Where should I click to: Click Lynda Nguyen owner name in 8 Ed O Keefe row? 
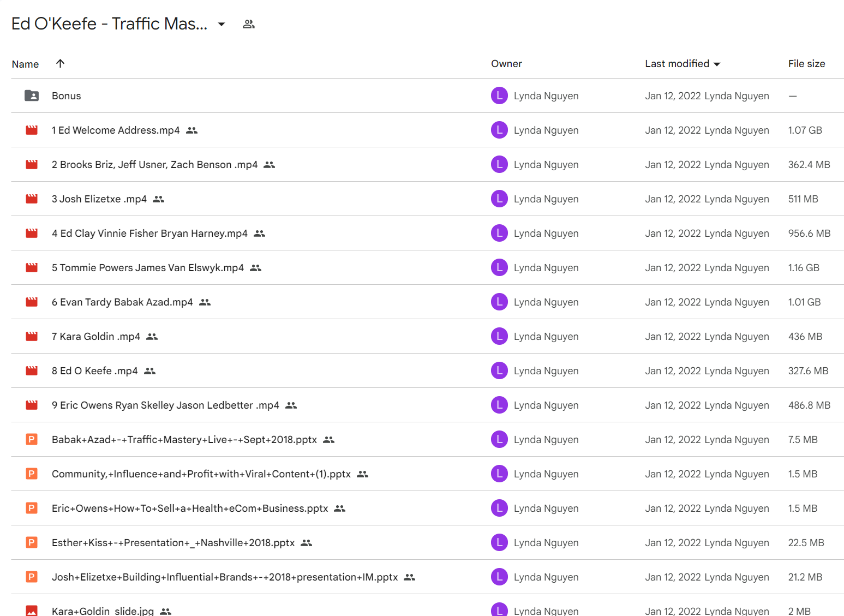click(x=546, y=370)
